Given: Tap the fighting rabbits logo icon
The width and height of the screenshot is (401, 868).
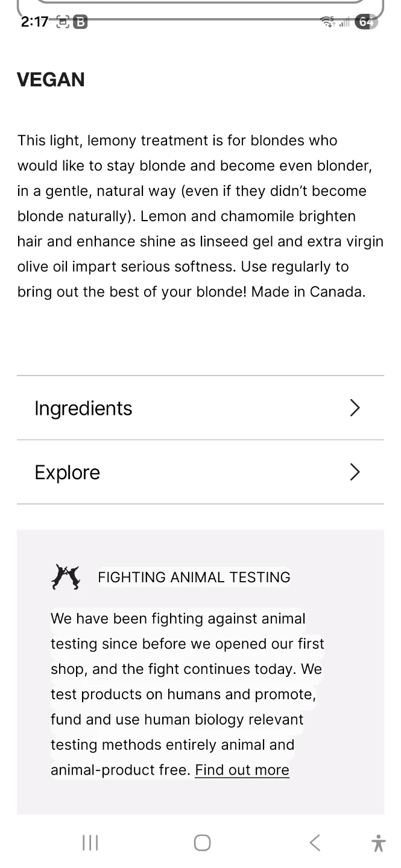Looking at the screenshot, I should click(66, 577).
